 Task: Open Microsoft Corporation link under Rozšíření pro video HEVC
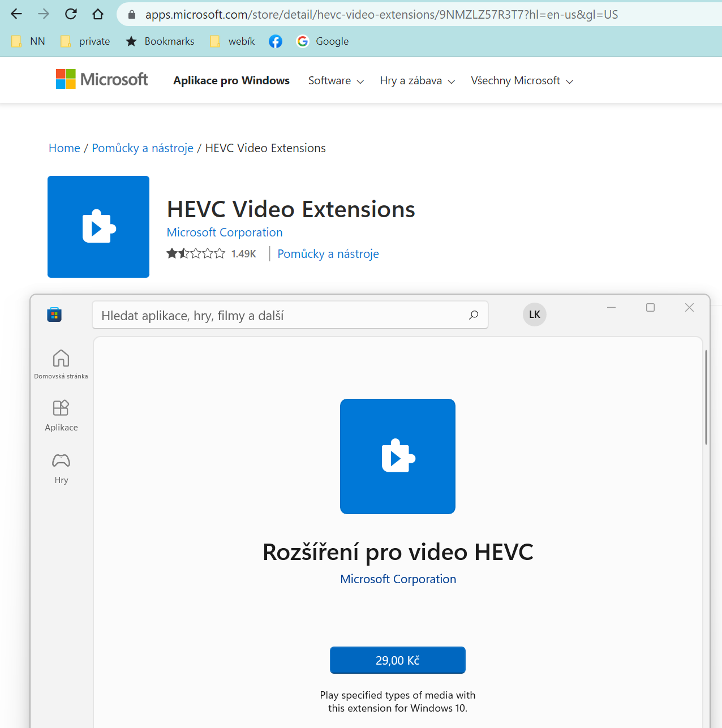398,579
